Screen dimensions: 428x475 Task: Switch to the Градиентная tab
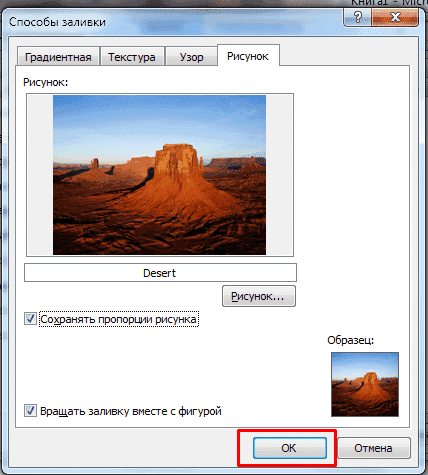58,57
